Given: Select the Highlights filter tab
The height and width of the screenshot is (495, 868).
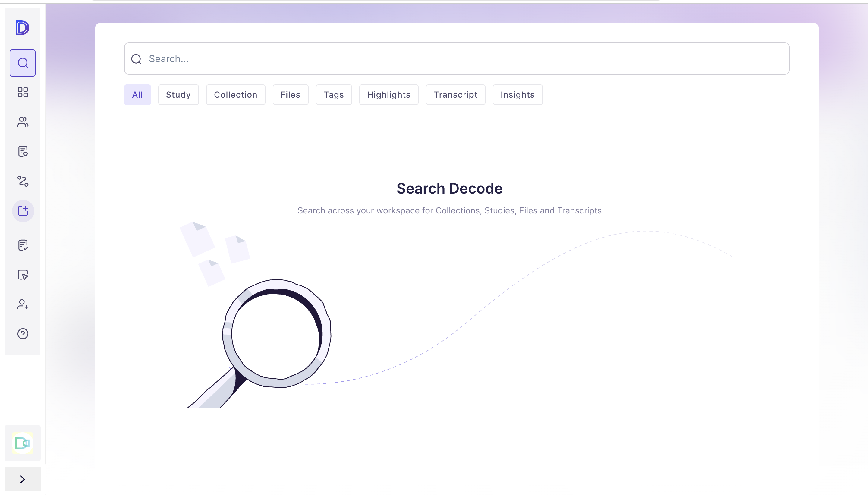Looking at the screenshot, I should (388, 95).
